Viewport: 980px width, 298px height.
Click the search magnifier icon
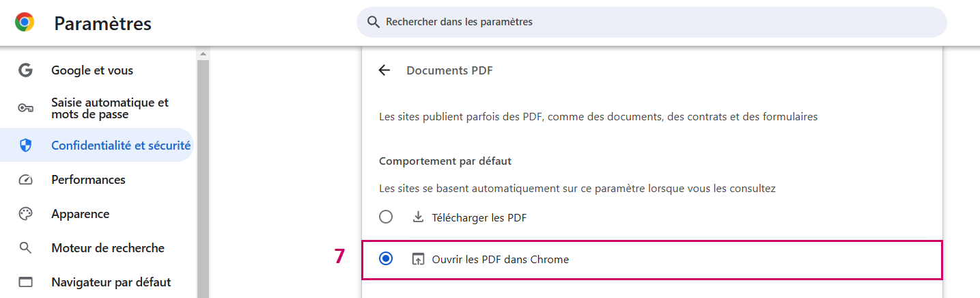click(x=373, y=22)
